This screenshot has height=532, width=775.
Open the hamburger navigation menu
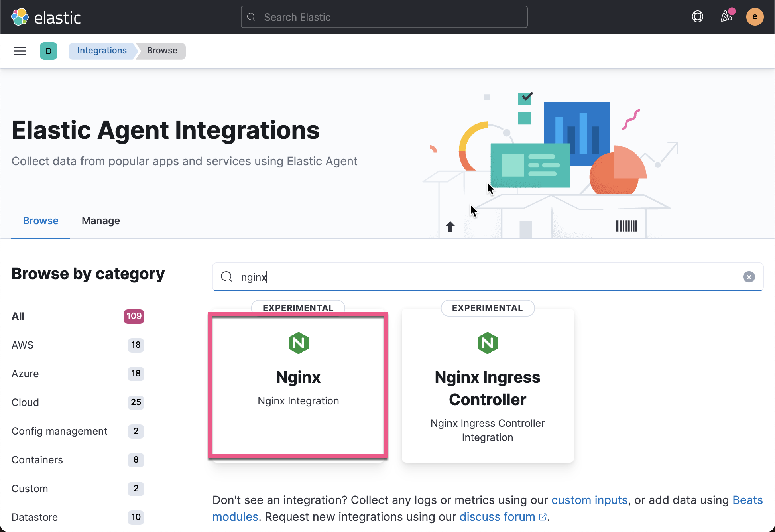coord(20,51)
